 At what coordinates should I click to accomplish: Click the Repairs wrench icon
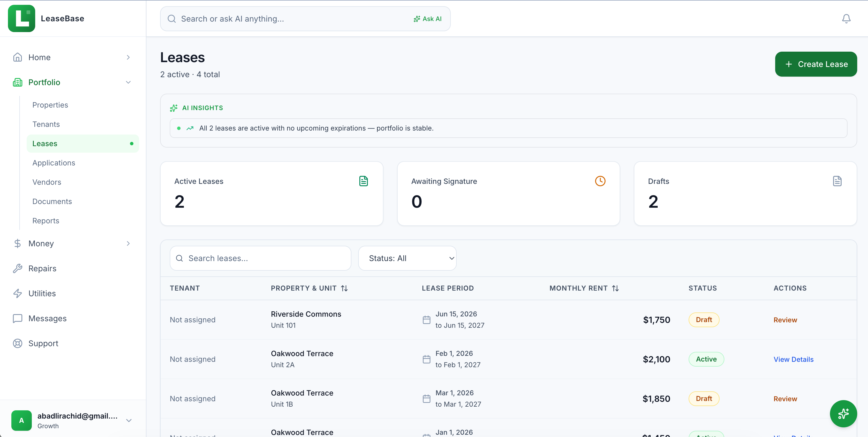pyautogui.click(x=18, y=268)
